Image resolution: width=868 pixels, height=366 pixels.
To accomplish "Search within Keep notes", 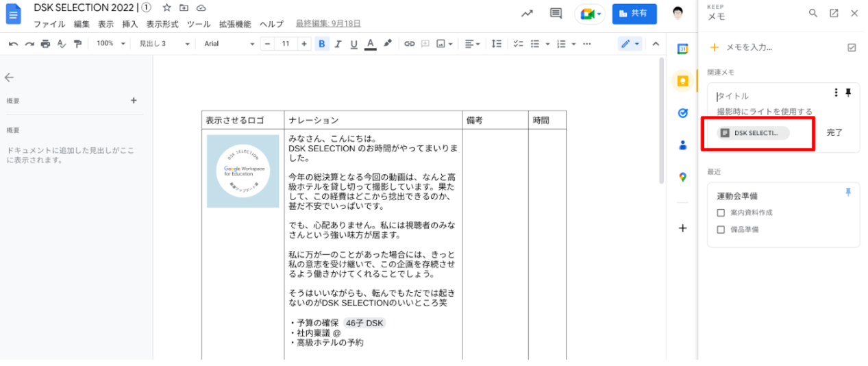I will click(813, 13).
